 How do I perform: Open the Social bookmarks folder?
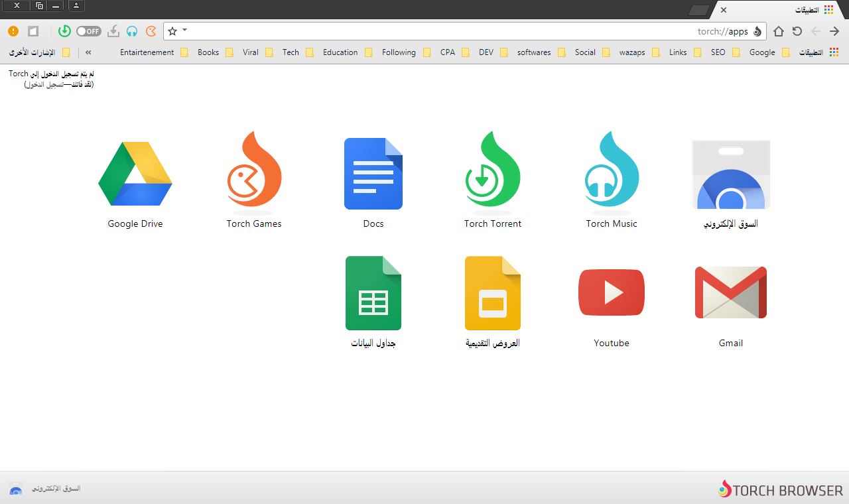(x=592, y=52)
